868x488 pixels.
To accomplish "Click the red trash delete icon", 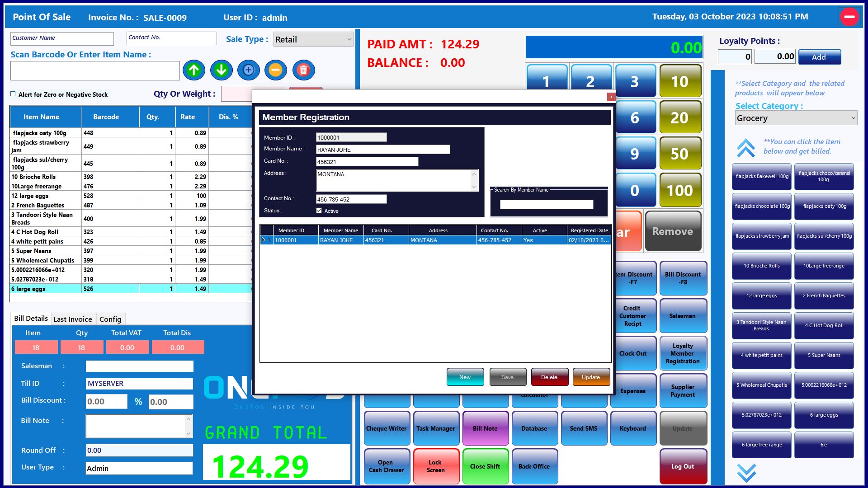I will pyautogui.click(x=303, y=70).
